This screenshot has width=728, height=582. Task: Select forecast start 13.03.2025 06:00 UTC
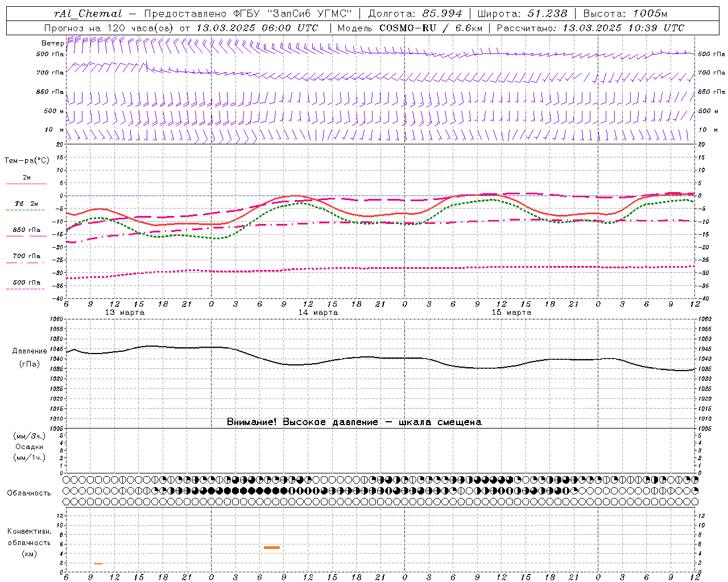click(x=257, y=28)
